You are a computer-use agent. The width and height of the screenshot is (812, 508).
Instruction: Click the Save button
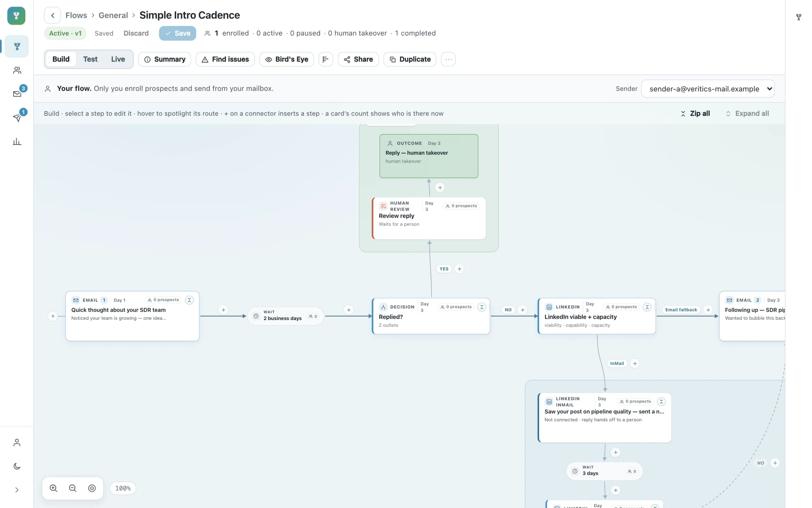(x=178, y=33)
